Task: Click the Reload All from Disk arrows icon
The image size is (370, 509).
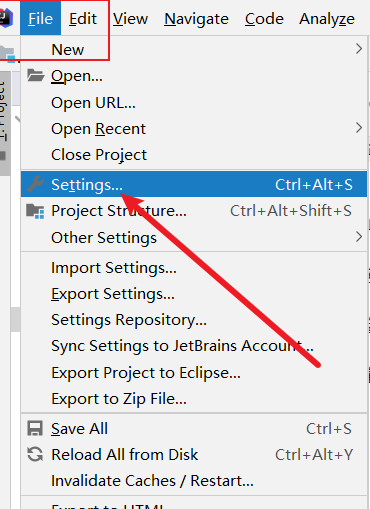Action: tap(35, 454)
